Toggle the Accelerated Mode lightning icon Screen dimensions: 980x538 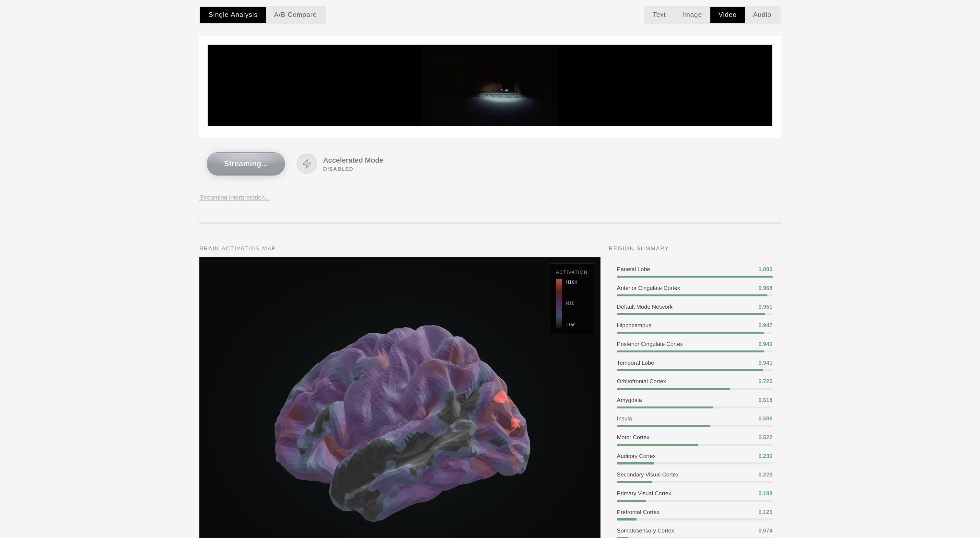click(x=306, y=164)
